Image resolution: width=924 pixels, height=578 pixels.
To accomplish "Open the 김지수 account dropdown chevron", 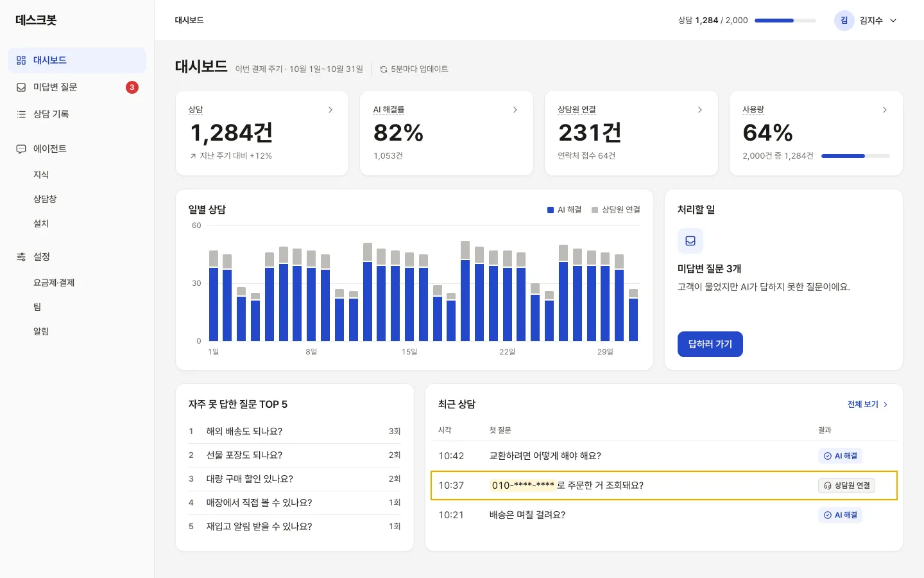I will 893,21.
